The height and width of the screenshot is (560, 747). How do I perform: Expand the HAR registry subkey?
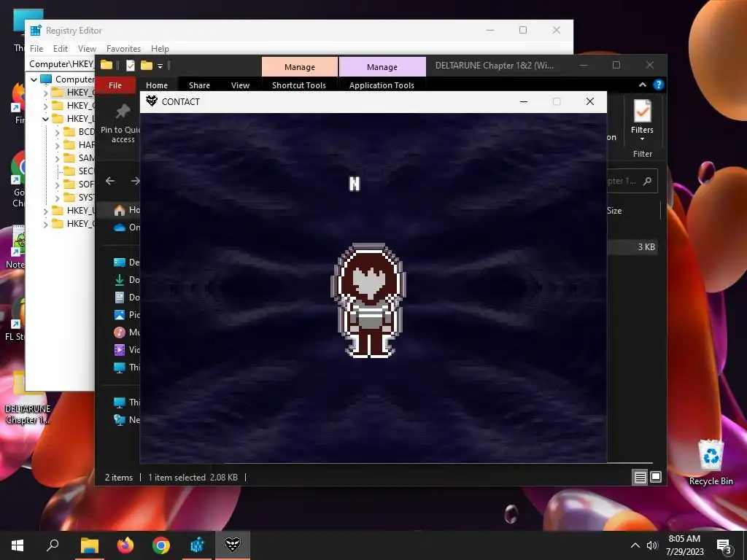tap(57, 145)
